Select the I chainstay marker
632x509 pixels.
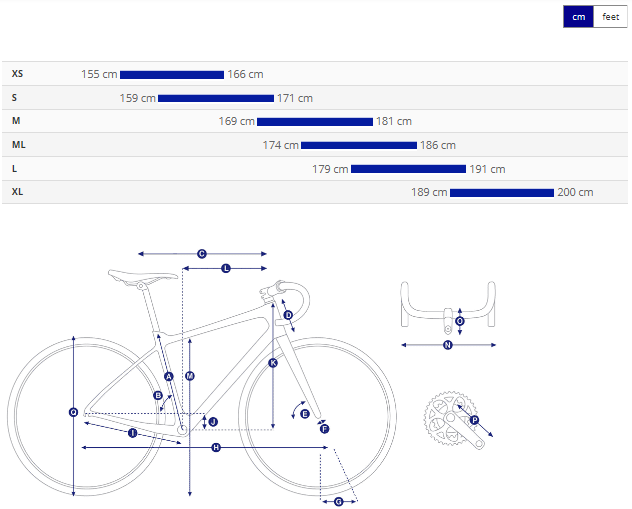coord(132,432)
